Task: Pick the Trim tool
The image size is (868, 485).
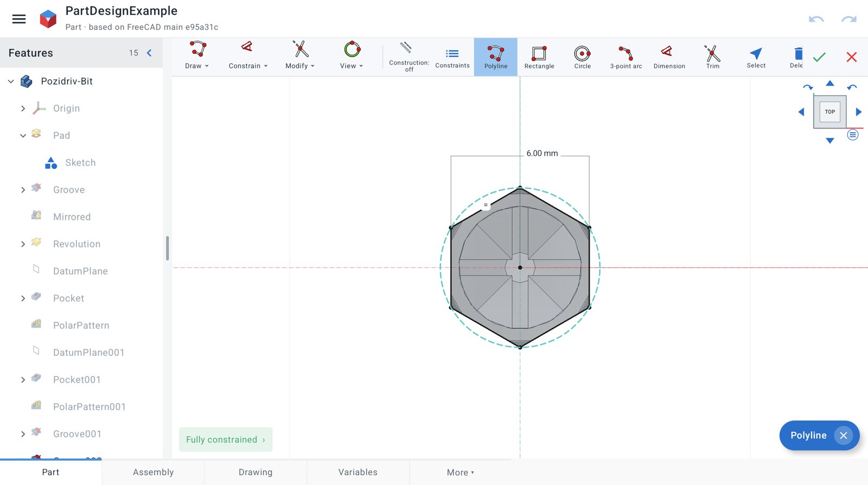Action: [x=712, y=57]
